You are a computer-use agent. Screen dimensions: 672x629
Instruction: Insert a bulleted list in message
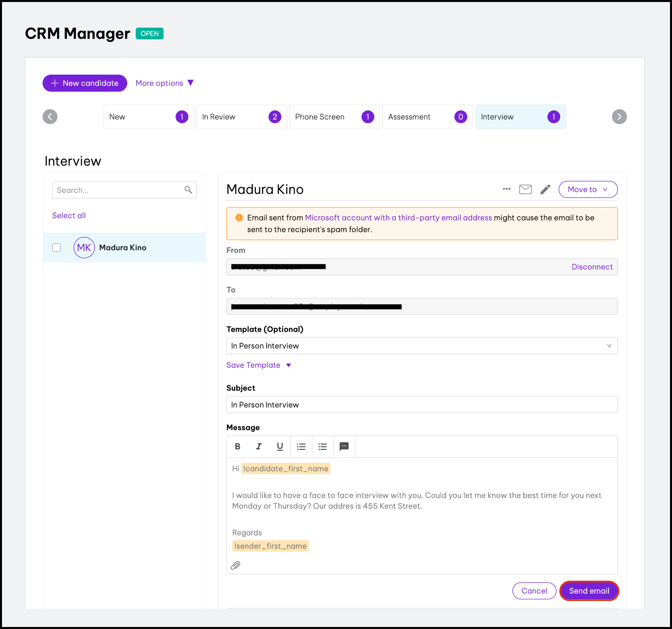322,446
